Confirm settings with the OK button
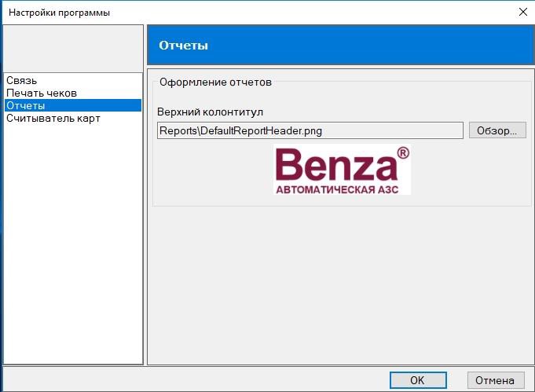This screenshot has height=392, width=535. point(418,380)
